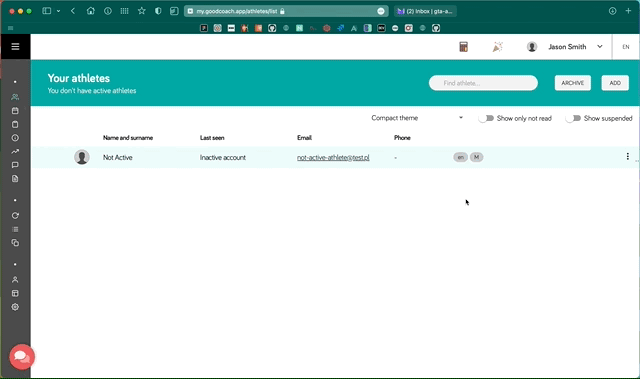Click the browser shield privacy icon
Screen dimensions: 640x379
158,11
